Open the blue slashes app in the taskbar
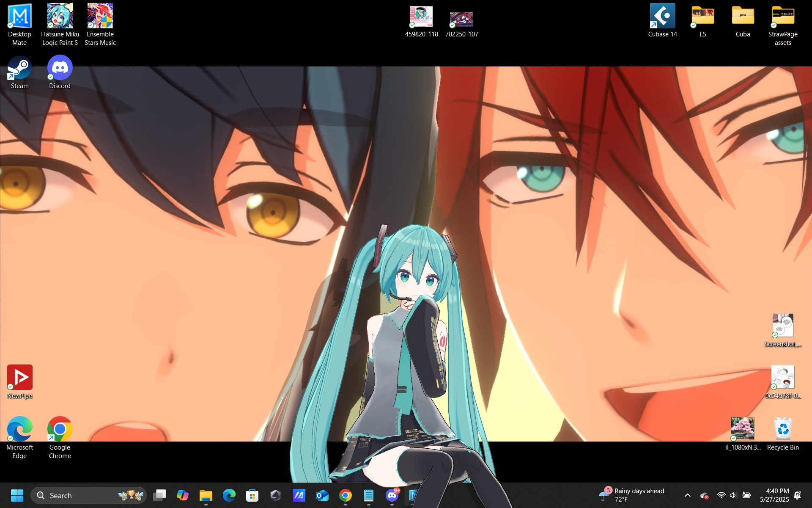This screenshot has height=508, width=812. click(299, 495)
